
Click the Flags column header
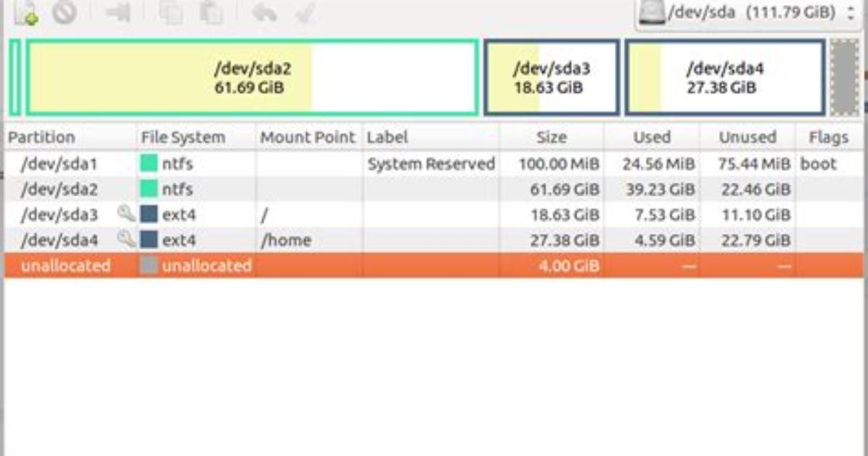pyautogui.click(x=829, y=137)
